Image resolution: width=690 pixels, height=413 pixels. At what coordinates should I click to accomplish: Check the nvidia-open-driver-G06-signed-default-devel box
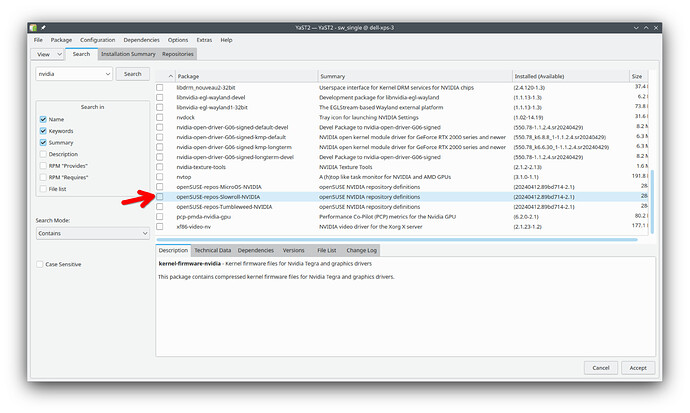160,127
